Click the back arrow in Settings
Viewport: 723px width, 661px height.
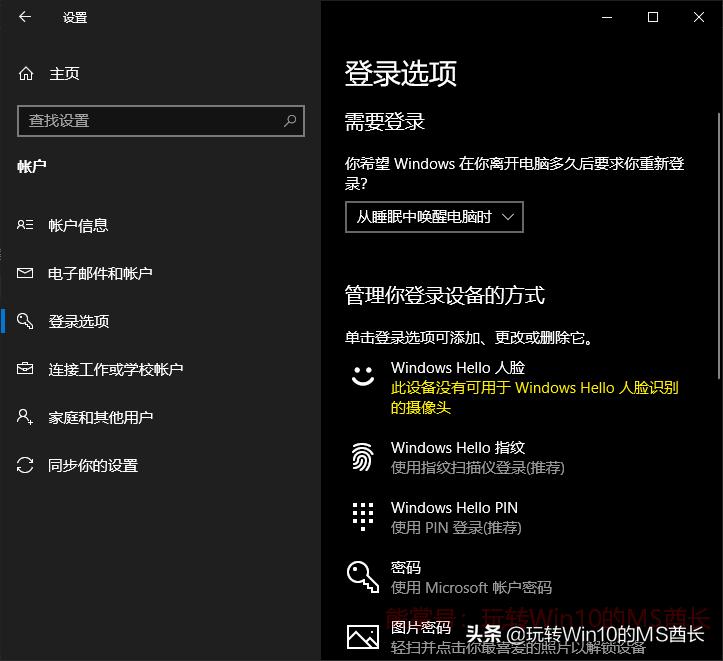point(25,17)
